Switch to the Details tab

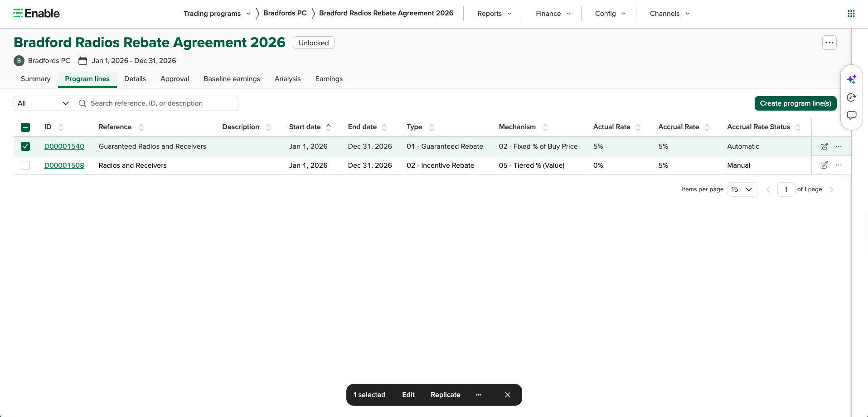[135, 79]
